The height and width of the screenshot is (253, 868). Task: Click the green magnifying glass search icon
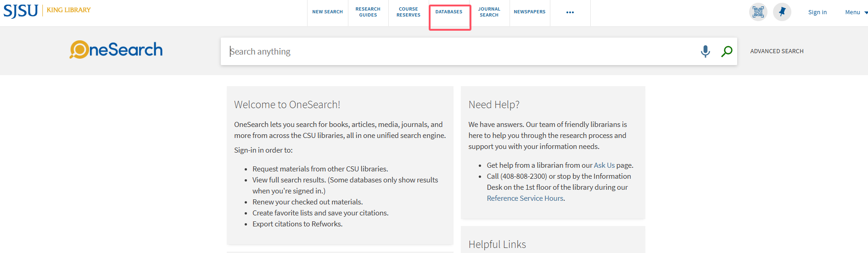tap(727, 51)
